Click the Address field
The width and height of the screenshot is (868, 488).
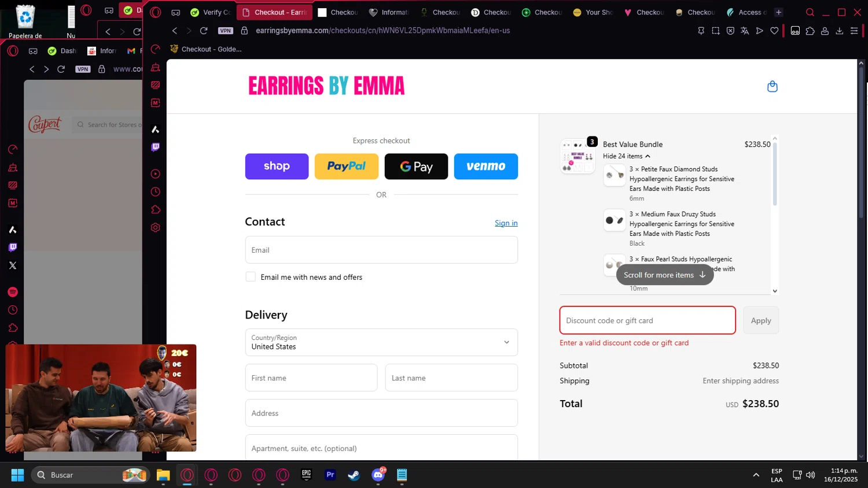click(x=381, y=413)
